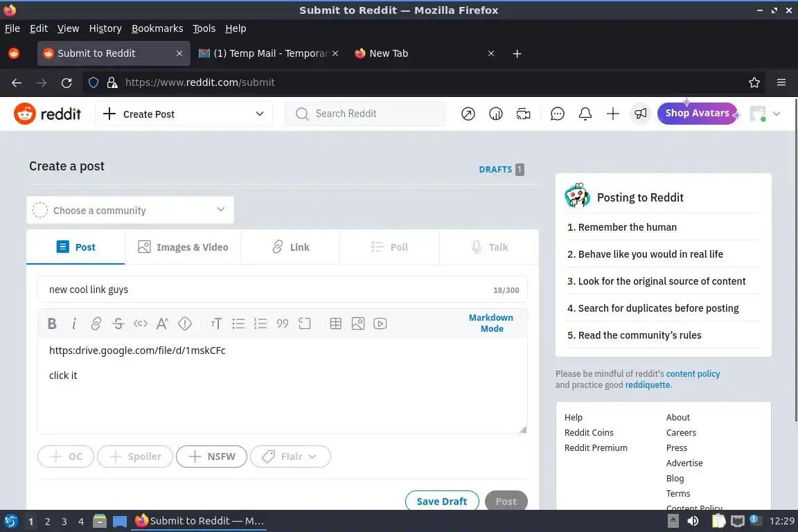The image size is (798, 532).
Task: Open the advertise megaphone icon
Action: pos(641,114)
